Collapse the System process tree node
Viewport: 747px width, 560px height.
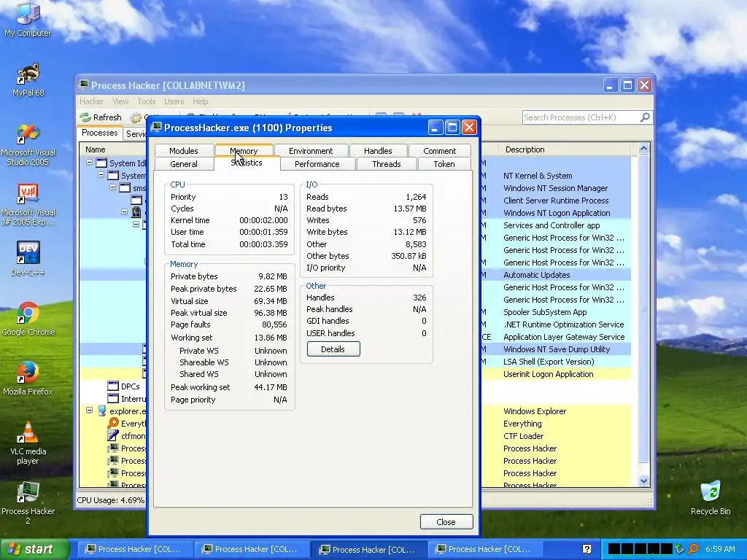click(x=101, y=175)
